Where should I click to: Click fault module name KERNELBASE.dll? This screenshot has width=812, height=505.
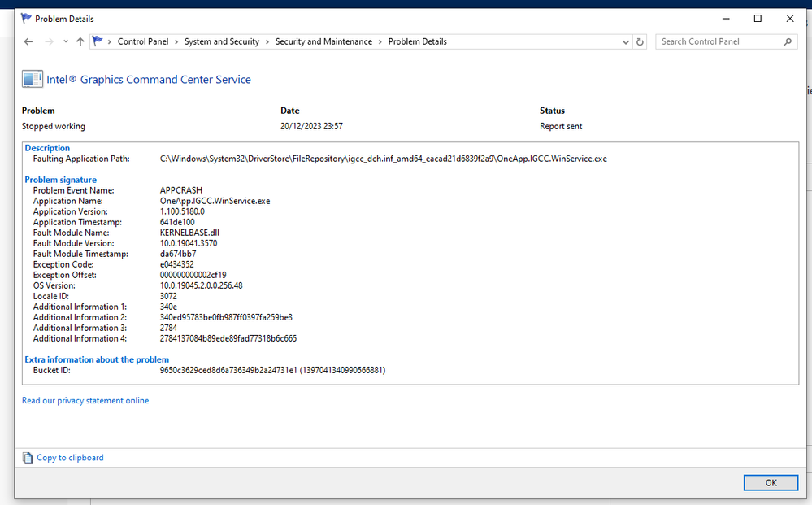[x=189, y=233]
